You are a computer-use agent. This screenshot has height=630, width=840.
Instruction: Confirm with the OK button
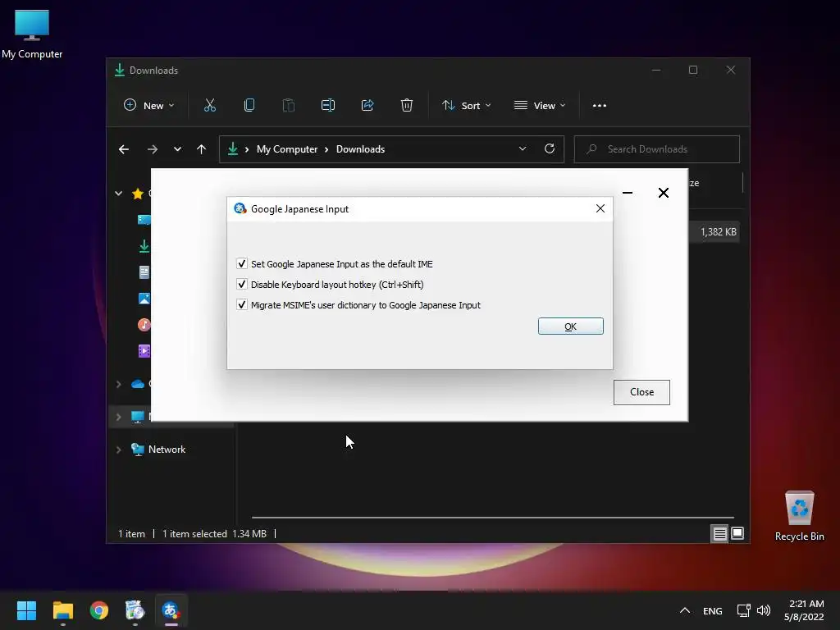[x=571, y=326]
